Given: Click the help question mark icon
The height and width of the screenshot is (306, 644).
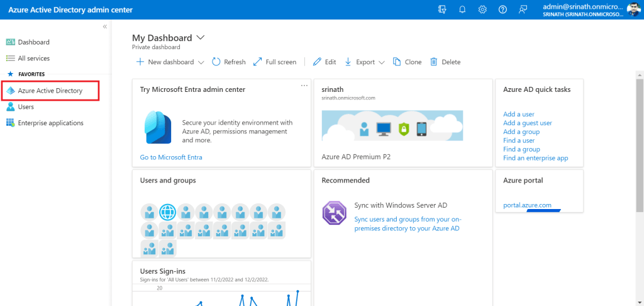Looking at the screenshot, I should pyautogui.click(x=502, y=9).
